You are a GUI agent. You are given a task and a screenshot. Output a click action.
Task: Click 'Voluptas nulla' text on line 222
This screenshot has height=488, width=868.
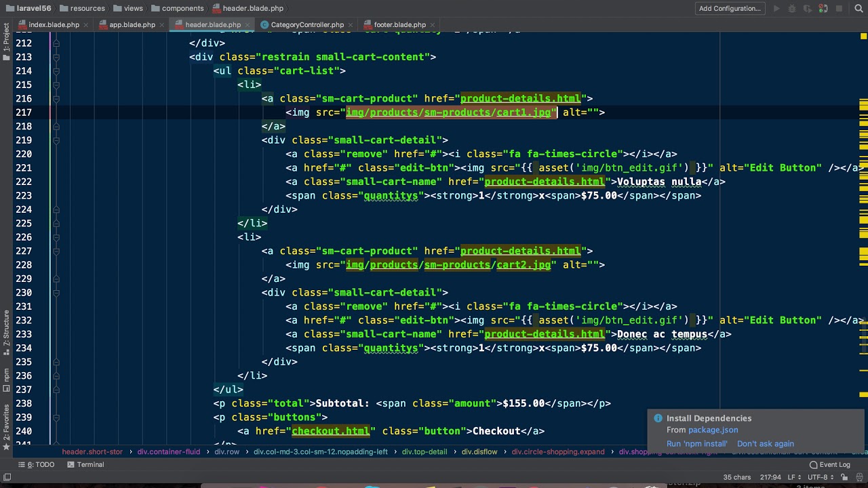pyautogui.click(x=659, y=182)
